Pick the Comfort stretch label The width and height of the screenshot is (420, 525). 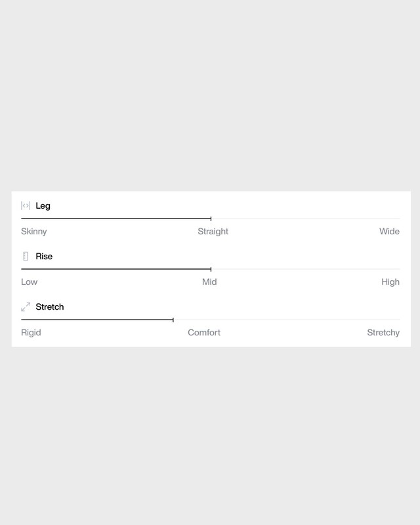[204, 333]
